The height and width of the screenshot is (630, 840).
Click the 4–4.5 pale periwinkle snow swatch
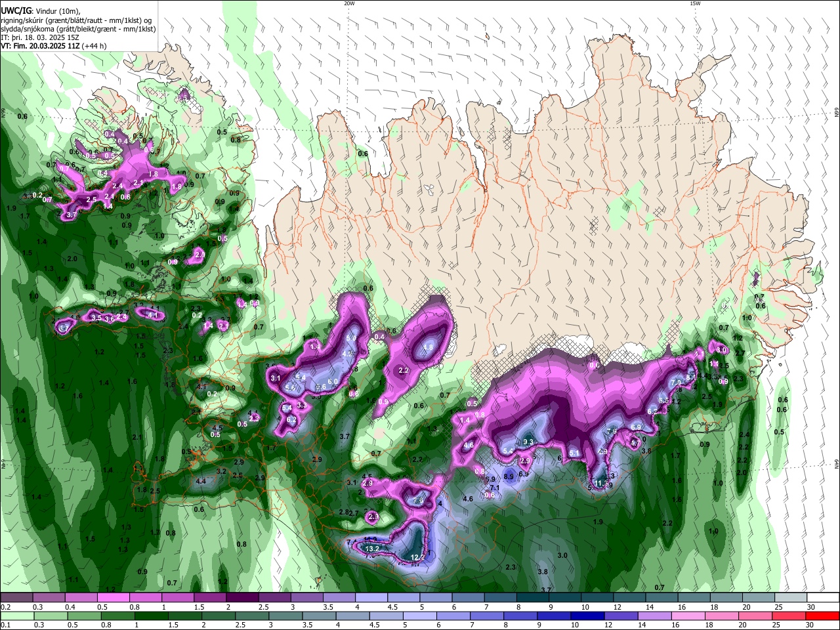pyautogui.click(x=371, y=598)
